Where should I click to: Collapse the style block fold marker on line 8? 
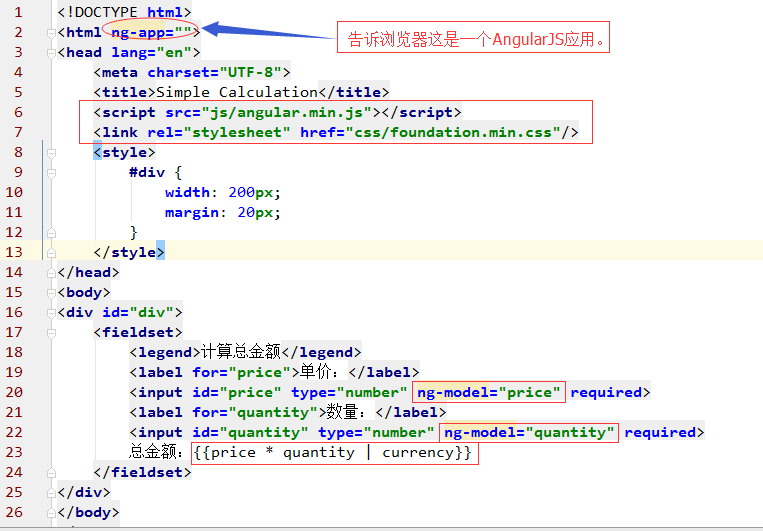[x=51, y=153]
